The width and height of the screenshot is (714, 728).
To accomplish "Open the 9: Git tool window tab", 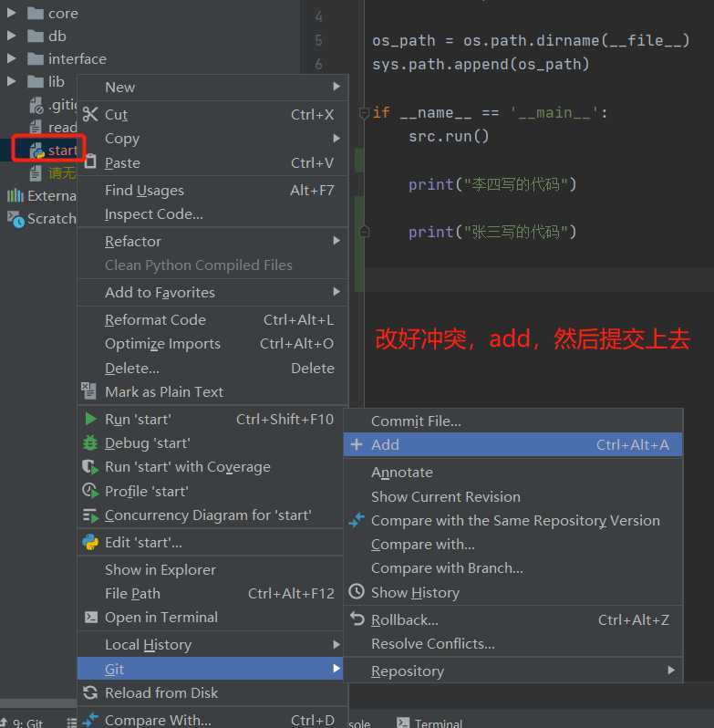I will 23,723.
